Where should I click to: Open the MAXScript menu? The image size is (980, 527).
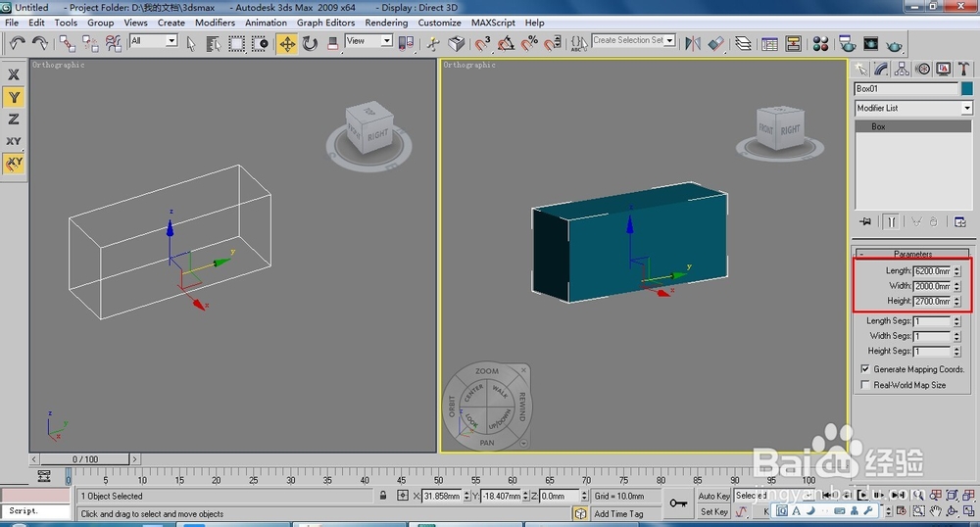(493, 23)
